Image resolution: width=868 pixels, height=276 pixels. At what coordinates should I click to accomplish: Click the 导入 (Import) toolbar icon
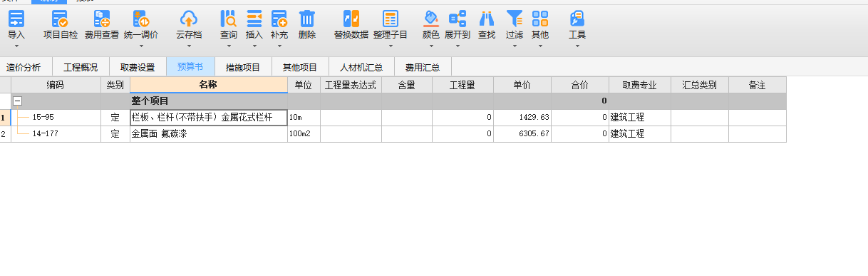[x=16, y=19]
